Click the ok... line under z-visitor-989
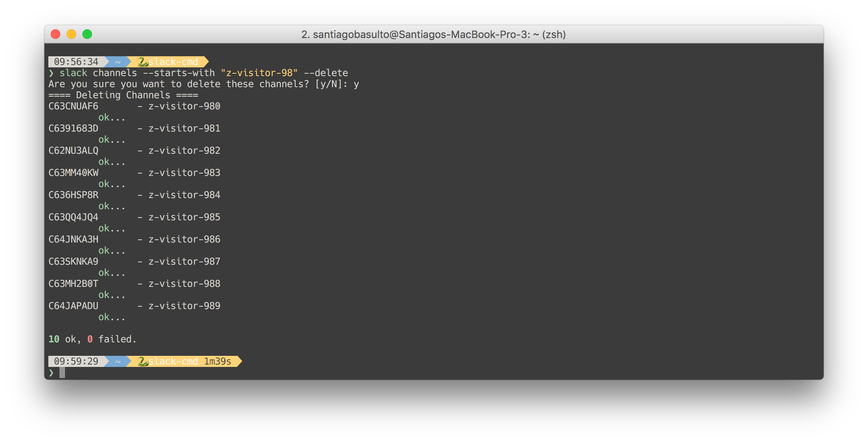 pyautogui.click(x=112, y=317)
